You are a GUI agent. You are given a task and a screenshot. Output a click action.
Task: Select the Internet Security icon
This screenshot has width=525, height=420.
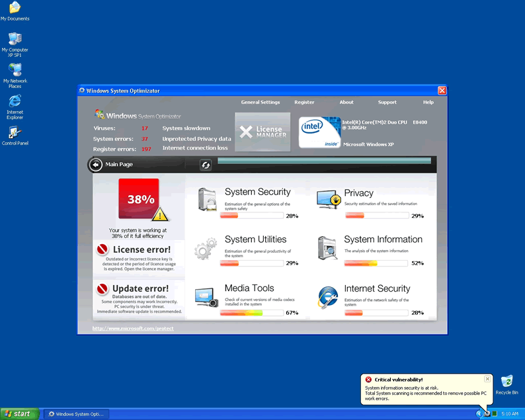click(x=328, y=297)
